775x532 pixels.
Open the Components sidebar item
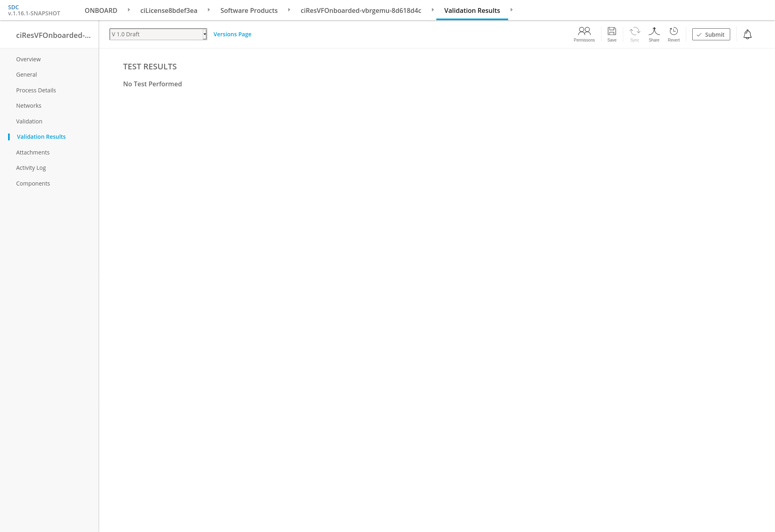33,184
